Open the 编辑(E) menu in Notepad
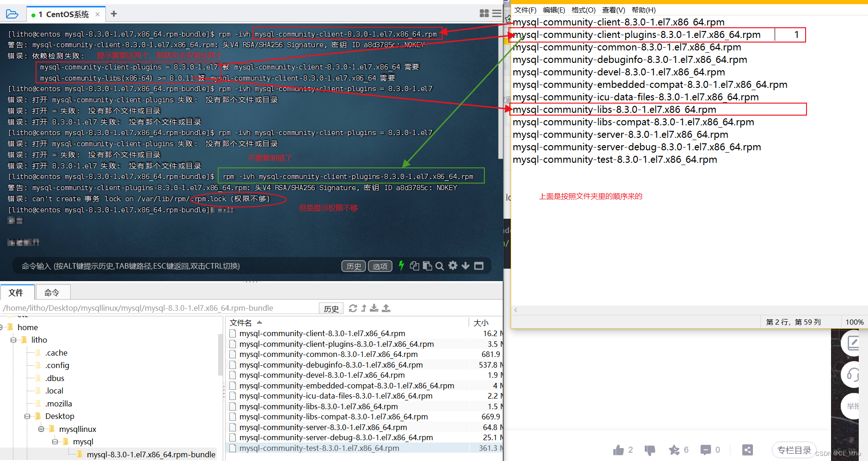This screenshot has height=461, width=868. tap(554, 10)
